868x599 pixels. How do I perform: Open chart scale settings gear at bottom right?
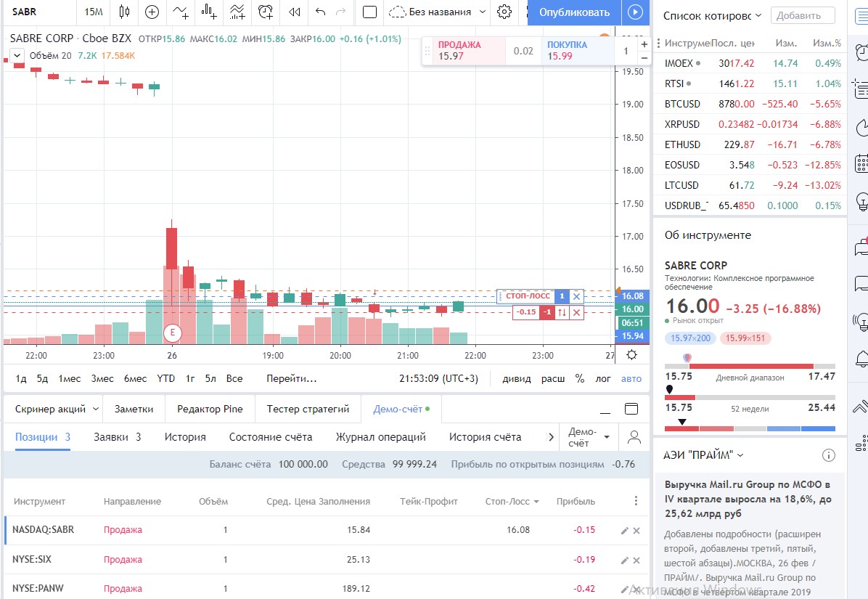[x=631, y=355]
